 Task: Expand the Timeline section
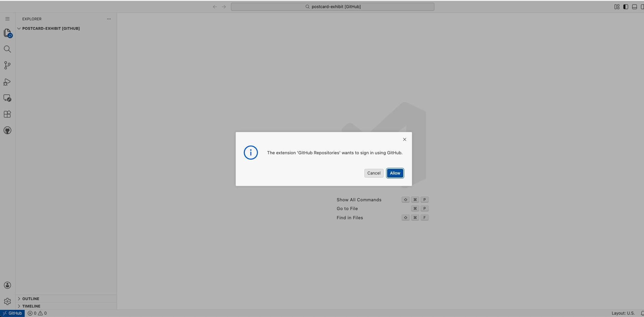coord(31,306)
